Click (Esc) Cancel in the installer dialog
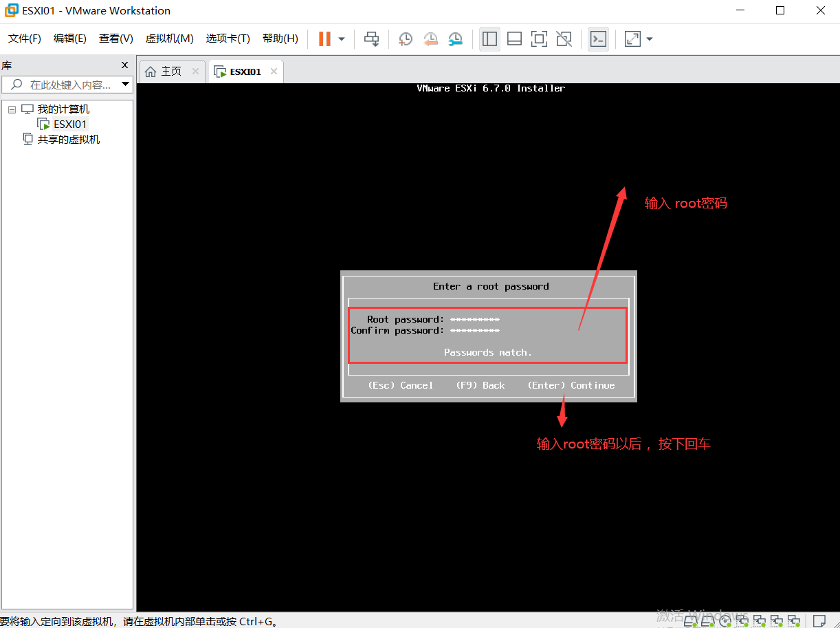 pos(401,385)
